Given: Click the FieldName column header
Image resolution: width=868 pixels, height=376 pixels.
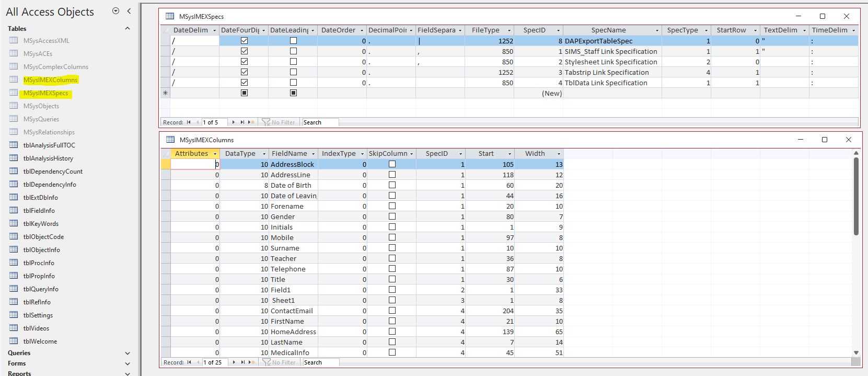Looking at the screenshot, I should click(293, 154).
